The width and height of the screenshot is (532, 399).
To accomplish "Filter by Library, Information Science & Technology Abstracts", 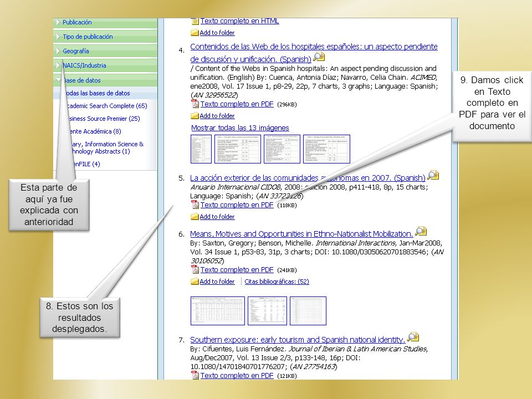I will pos(106,147).
